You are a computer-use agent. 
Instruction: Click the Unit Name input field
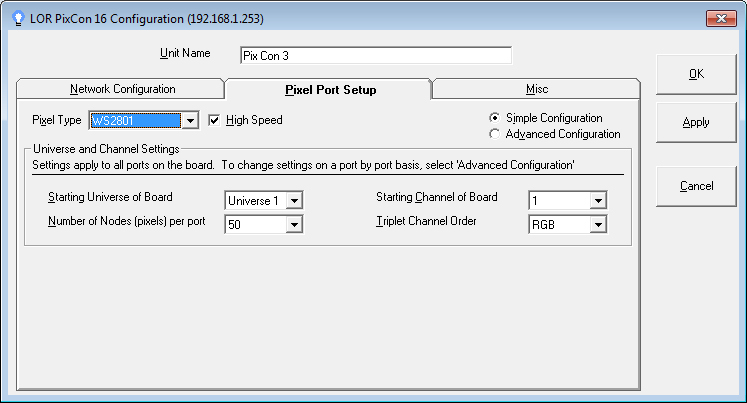pyautogui.click(x=376, y=56)
